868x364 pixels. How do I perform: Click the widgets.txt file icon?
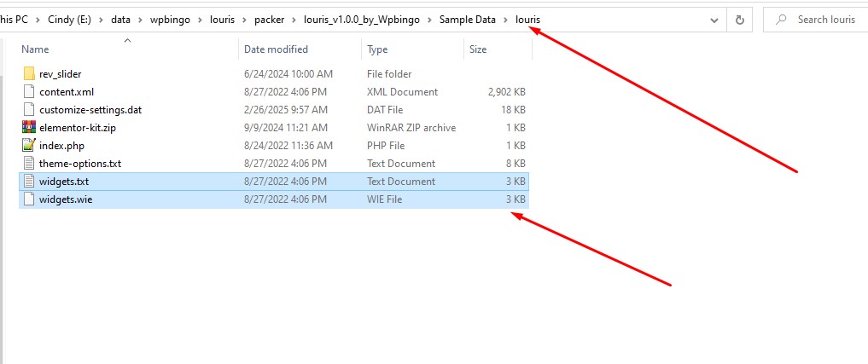click(x=29, y=182)
